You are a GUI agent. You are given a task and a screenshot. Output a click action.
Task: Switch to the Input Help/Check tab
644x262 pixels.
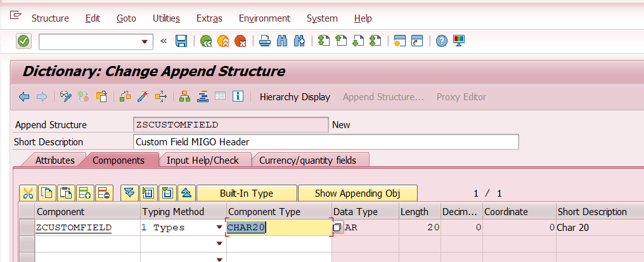pyautogui.click(x=202, y=160)
